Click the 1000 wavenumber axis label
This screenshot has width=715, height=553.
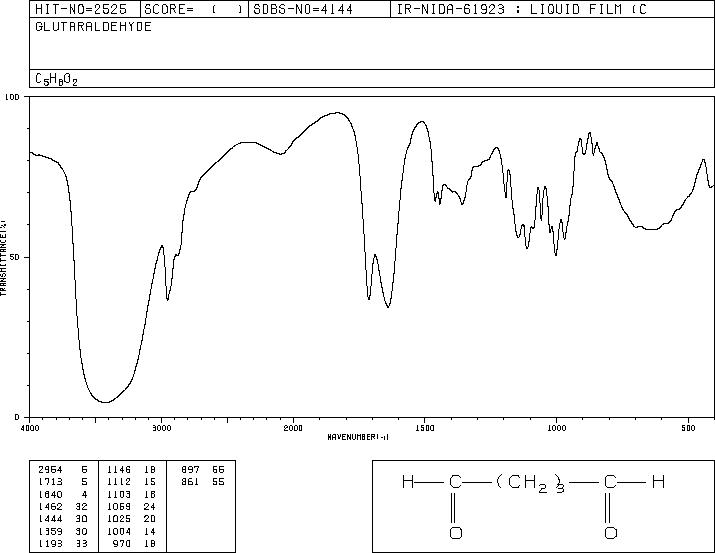(556, 428)
